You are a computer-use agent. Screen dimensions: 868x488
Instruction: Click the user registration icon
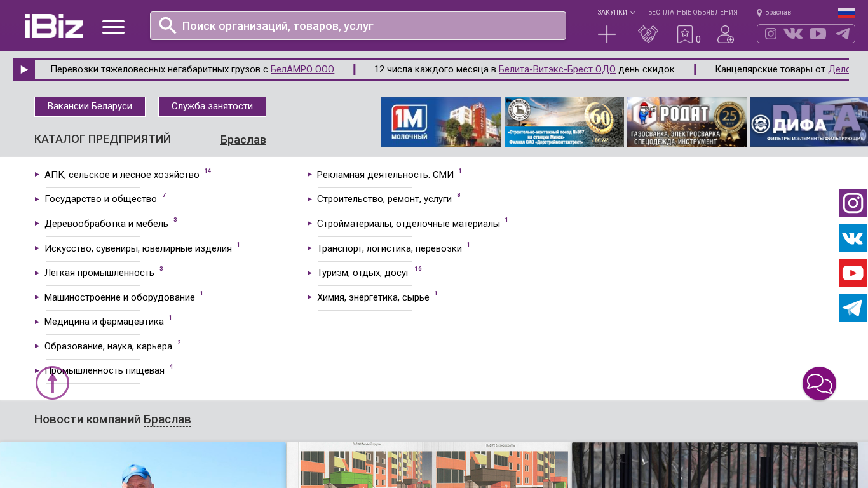point(725,34)
